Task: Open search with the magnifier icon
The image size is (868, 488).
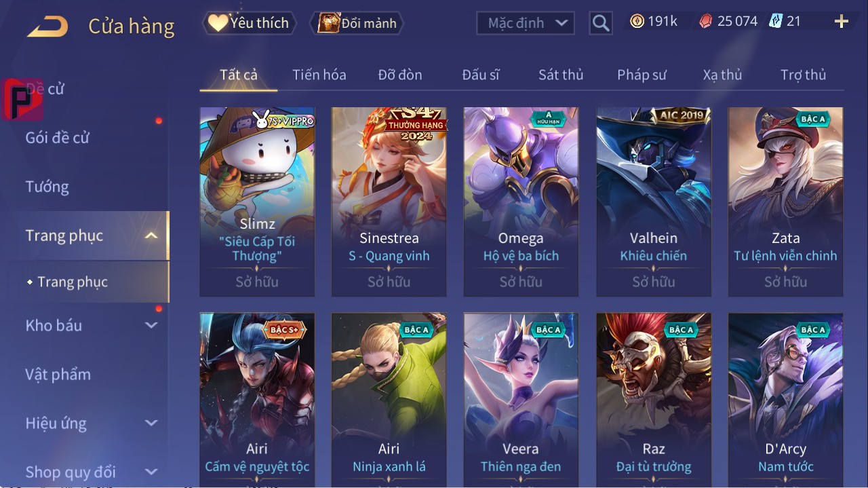Action: (601, 23)
